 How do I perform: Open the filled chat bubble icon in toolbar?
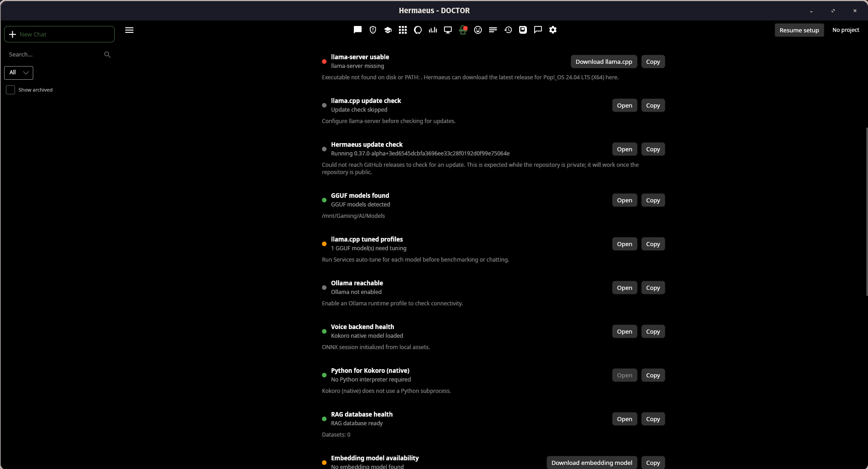point(357,30)
